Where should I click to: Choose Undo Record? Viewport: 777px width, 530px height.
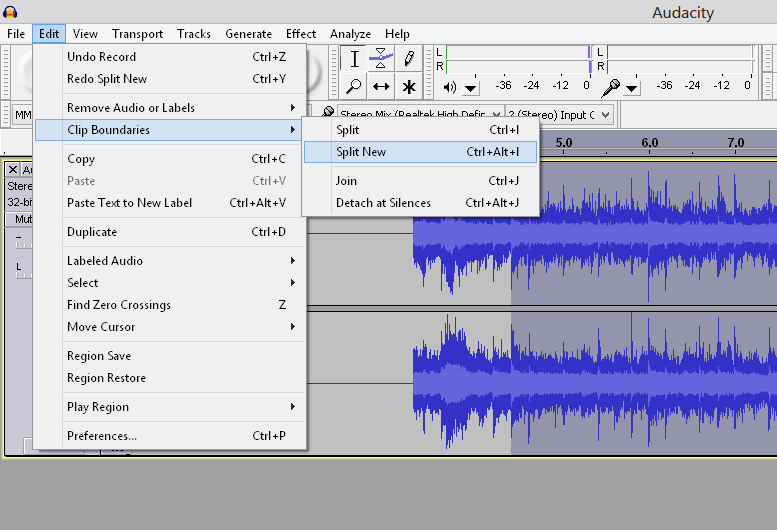(169, 56)
